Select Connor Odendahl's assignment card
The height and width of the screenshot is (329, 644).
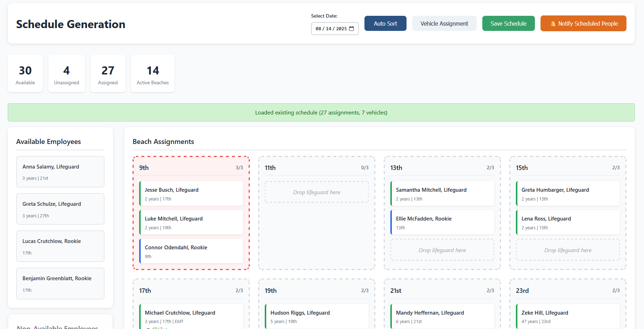pyautogui.click(x=191, y=251)
